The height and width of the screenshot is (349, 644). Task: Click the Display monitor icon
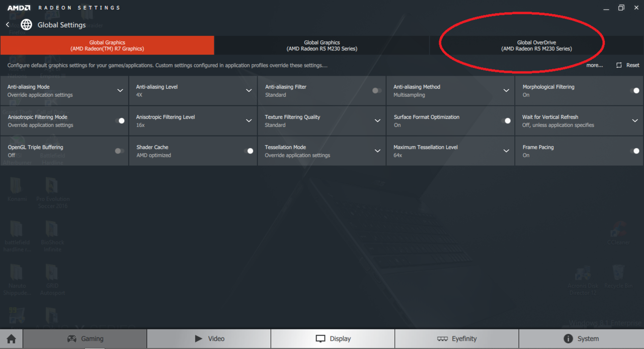[320, 339]
